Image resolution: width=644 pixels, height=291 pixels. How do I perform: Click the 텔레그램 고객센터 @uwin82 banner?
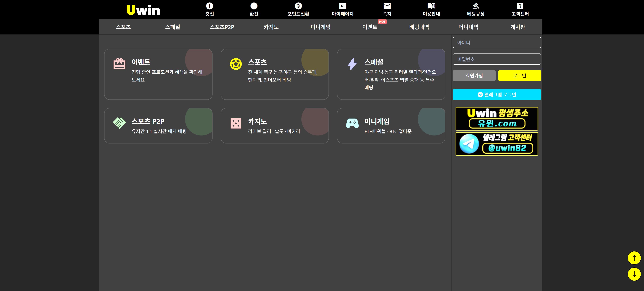click(x=496, y=144)
